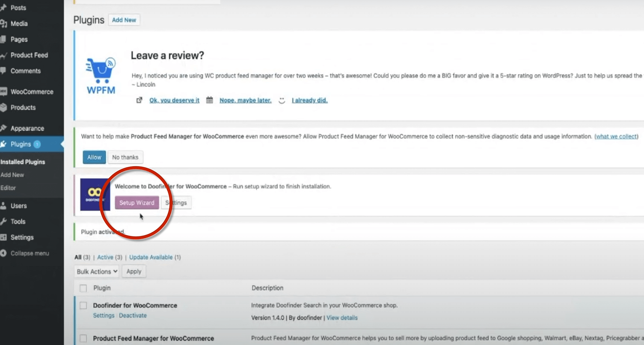Screen dimensions: 644x345
Task: Open Products in the sidebar menu
Action: 23,108
